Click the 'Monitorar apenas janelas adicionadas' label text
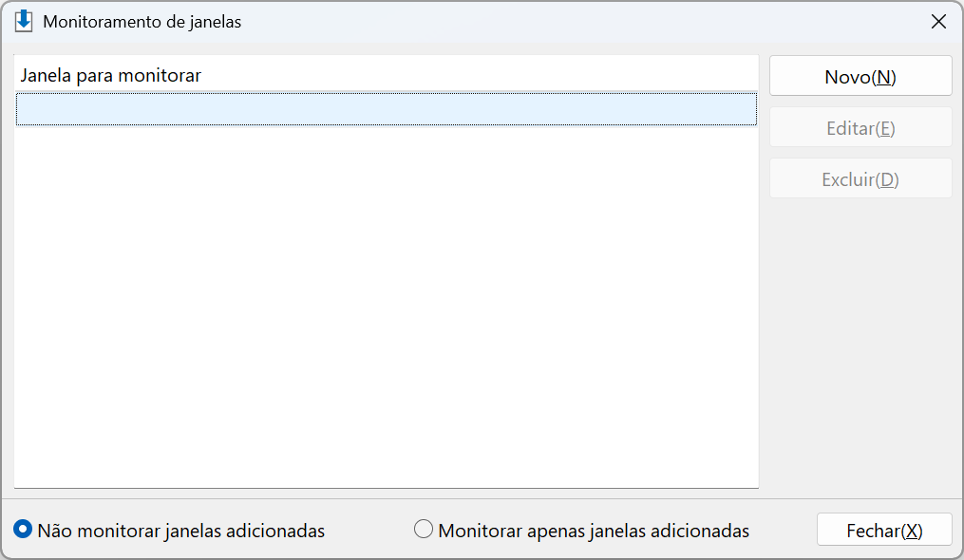 click(x=594, y=531)
